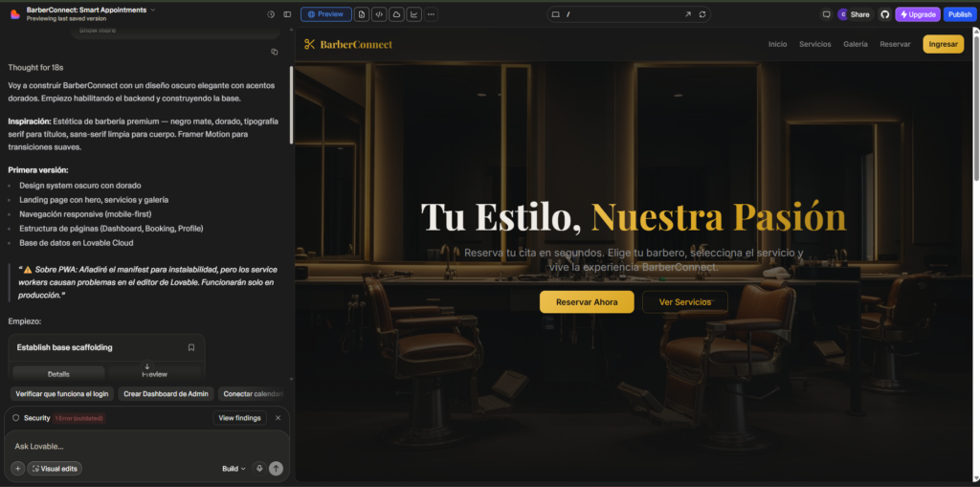The width and height of the screenshot is (980, 487).
Task: Click the Details button in scaffolding card
Action: point(58,374)
